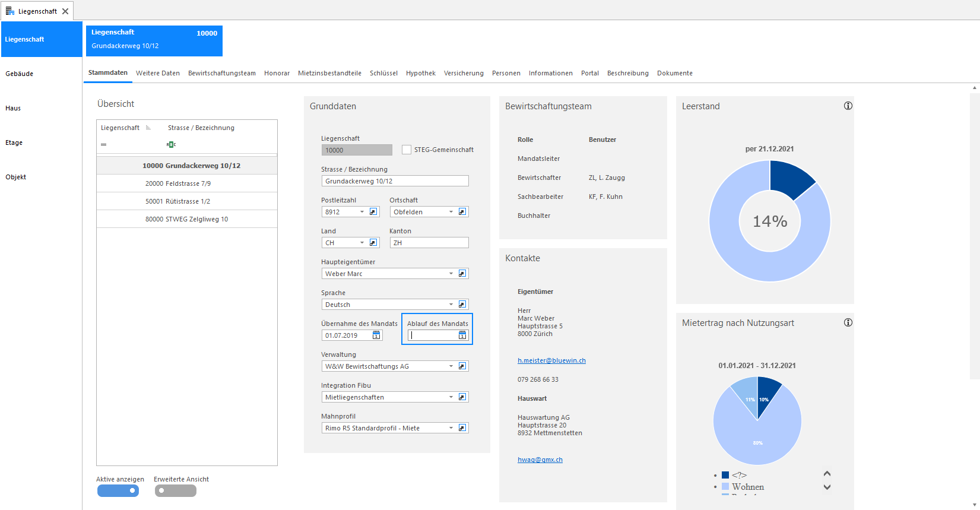This screenshot has height=510, width=980.
Task: Open calendar picker for Ablauf des Mandats
Action: 462,335
